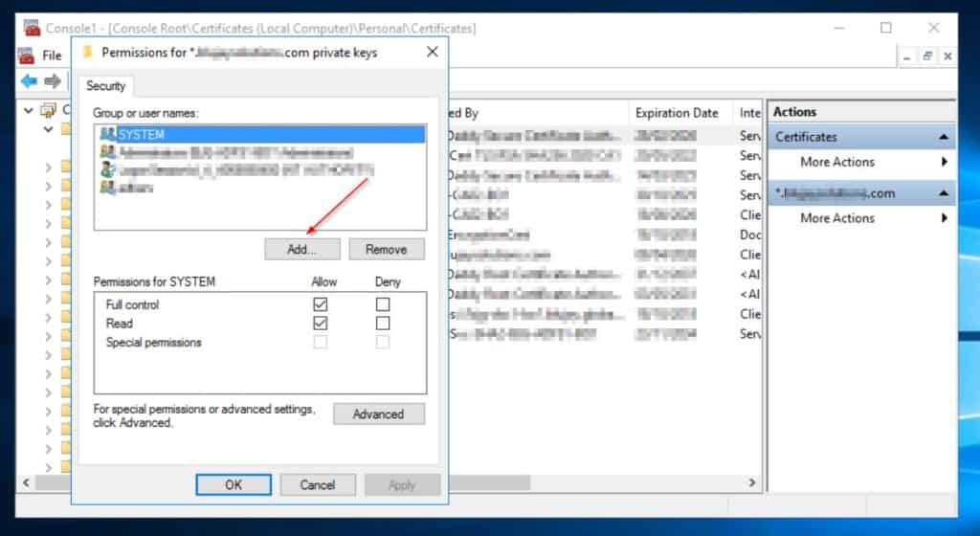Click the Certificates header in Actions pane

click(861, 137)
